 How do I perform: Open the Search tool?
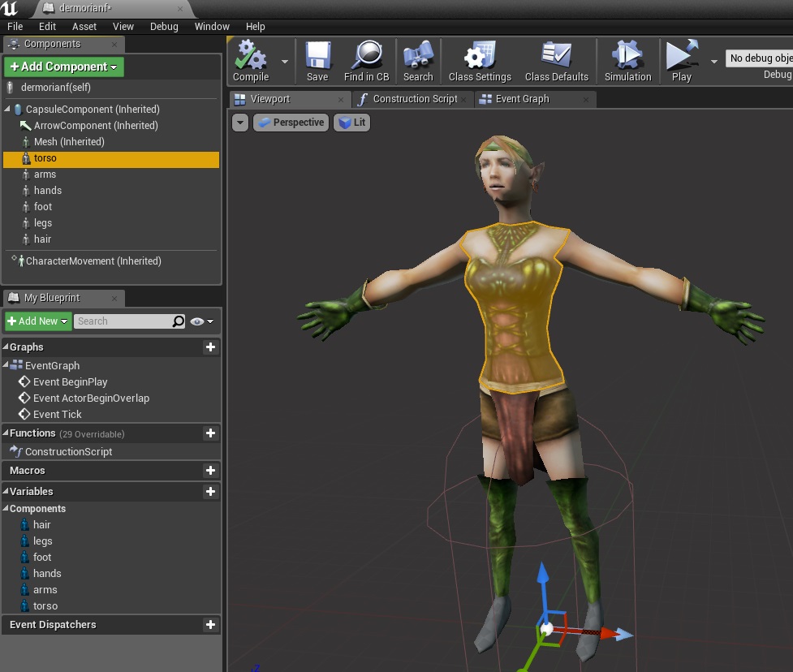click(418, 61)
